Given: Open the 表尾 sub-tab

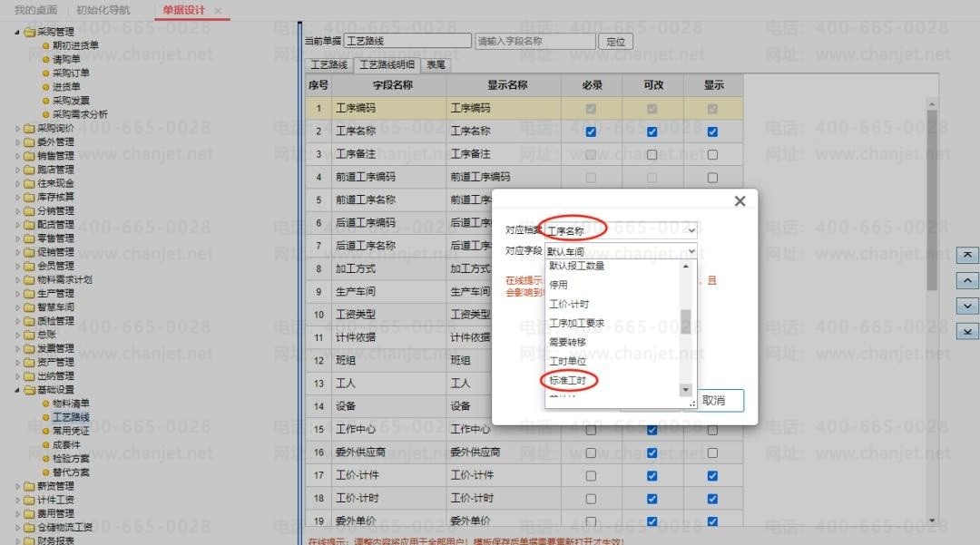Looking at the screenshot, I should click(436, 65).
